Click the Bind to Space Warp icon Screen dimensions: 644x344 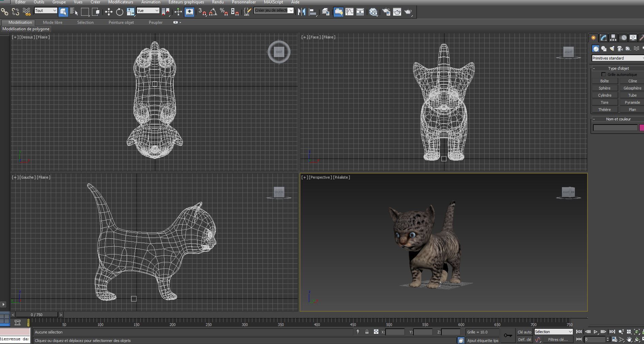(x=27, y=12)
